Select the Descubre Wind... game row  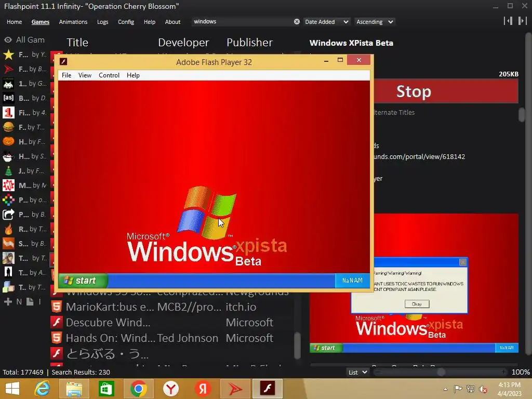point(172,322)
